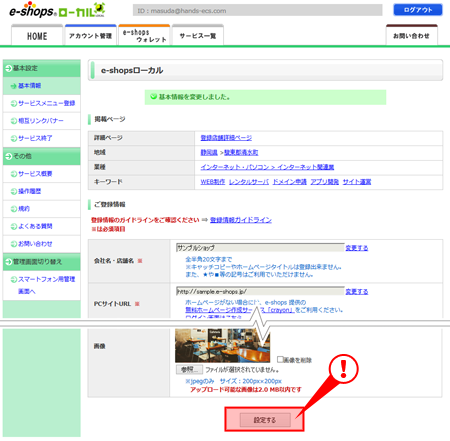Open the HOME tab
This screenshot has height=441, width=450.
pyautogui.click(x=37, y=36)
